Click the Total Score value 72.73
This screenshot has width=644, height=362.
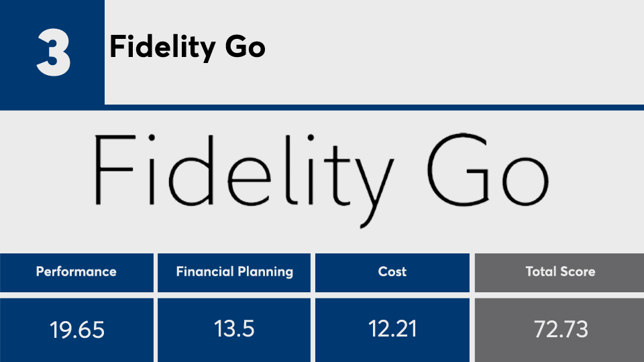point(559,329)
